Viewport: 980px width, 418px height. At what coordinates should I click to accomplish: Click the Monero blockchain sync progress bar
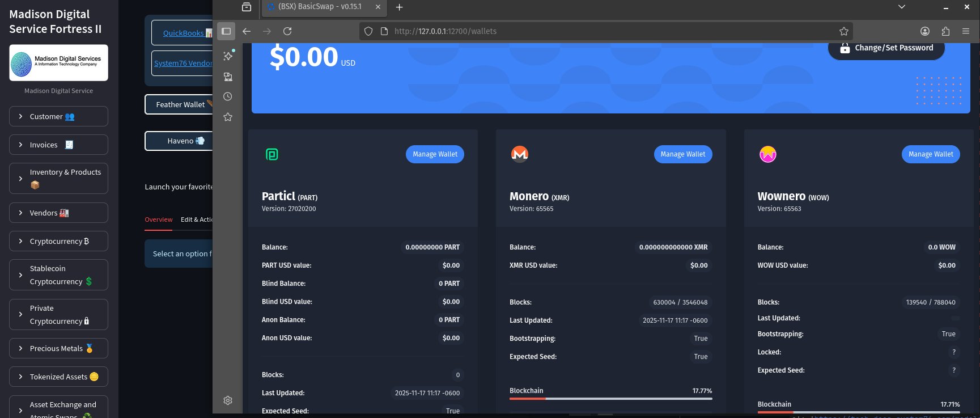click(610, 399)
